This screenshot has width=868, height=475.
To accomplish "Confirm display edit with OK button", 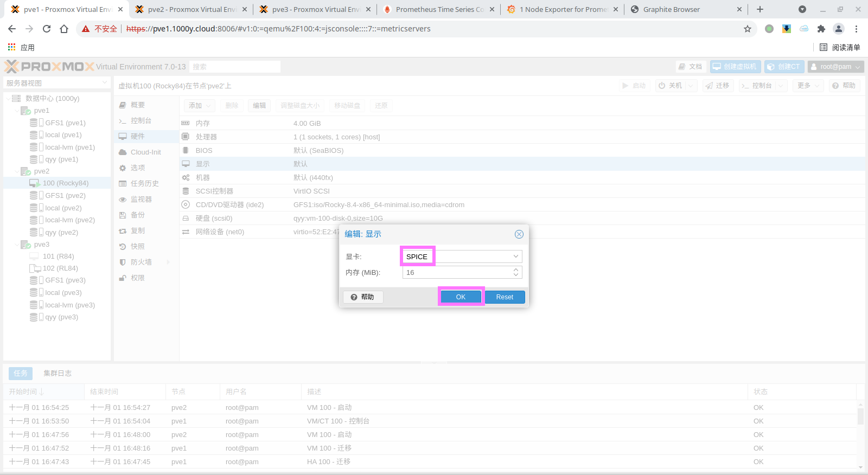I will coord(461,297).
